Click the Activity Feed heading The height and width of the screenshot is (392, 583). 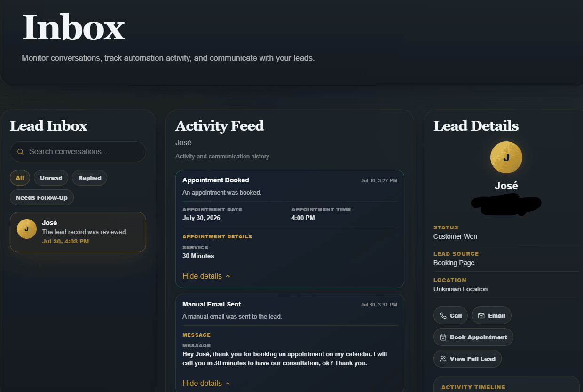tap(220, 126)
